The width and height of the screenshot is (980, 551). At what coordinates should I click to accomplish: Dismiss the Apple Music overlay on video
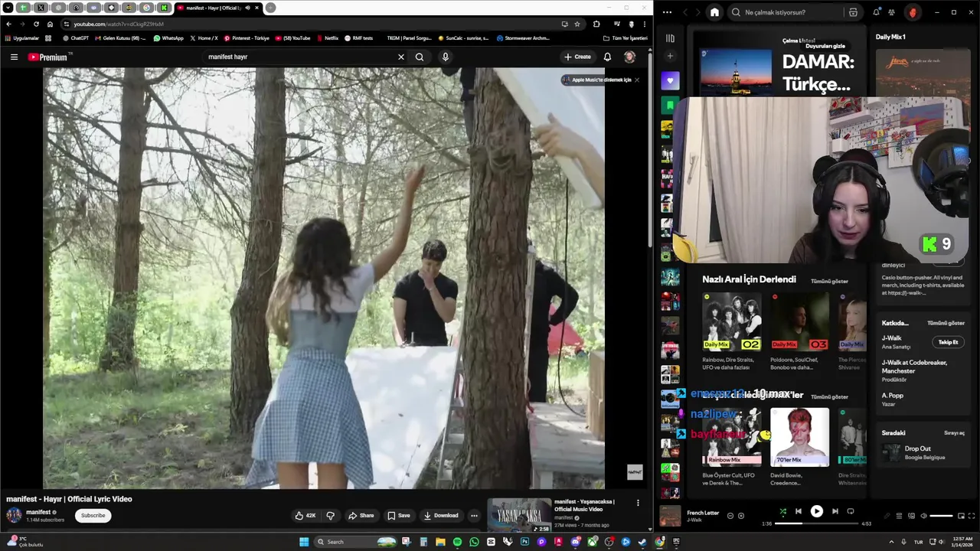click(636, 80)
